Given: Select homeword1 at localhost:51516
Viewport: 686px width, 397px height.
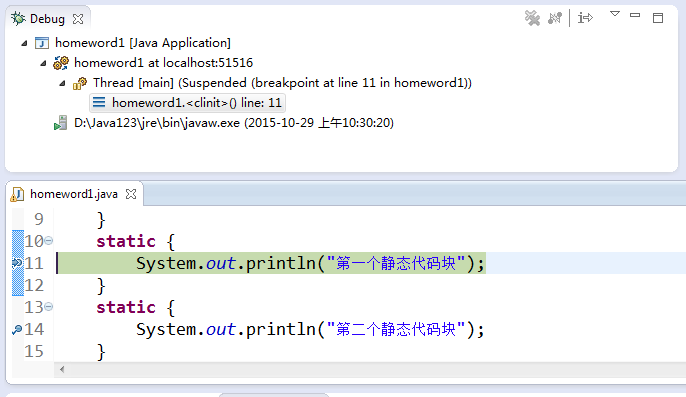Looking at the screenshot, I should pyautogui.click(x=163, y=63).
